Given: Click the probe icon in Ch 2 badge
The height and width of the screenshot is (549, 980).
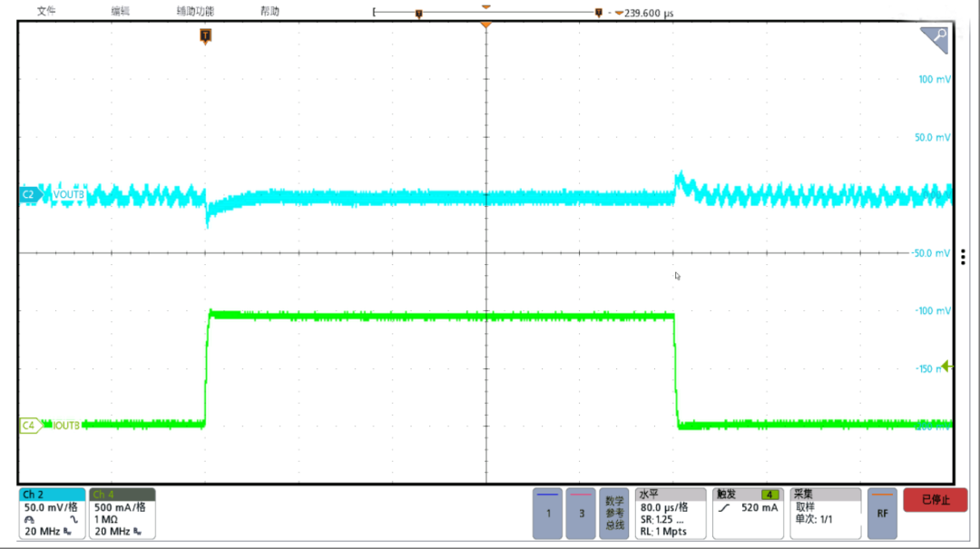Looking at the screenshot, I should [29, 520].
